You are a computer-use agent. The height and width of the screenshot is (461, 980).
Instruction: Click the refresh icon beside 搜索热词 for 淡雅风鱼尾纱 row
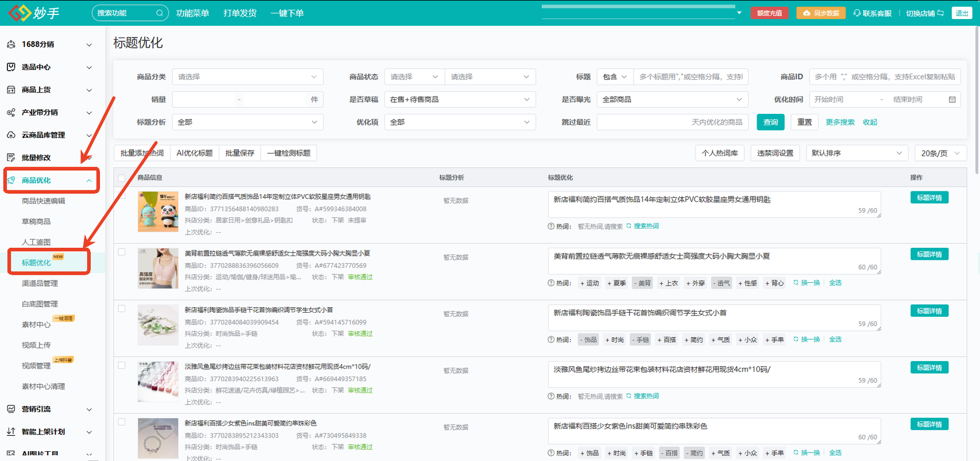click(628, 396)
